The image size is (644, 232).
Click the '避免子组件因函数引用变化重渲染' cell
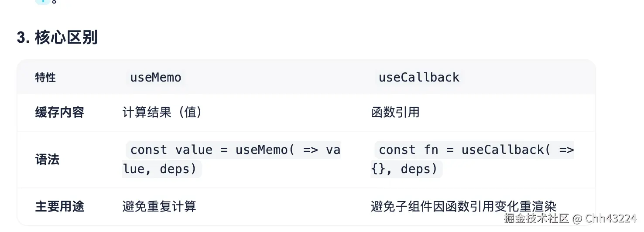463,206
